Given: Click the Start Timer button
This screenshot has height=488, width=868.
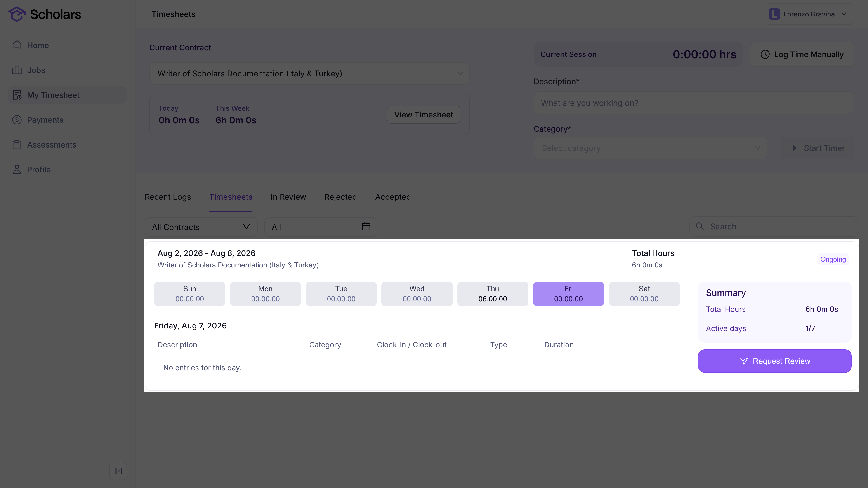Looking at the screenshot, I should pos(818,148).
